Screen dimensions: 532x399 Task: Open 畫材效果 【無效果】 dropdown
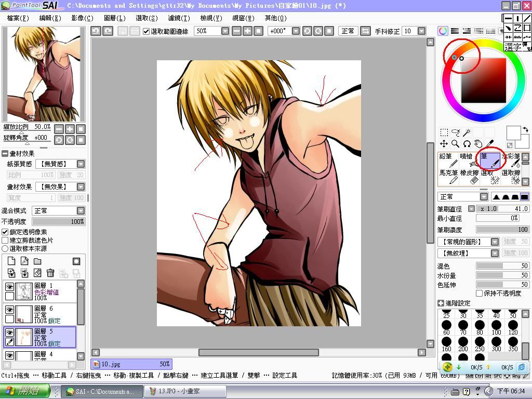[x=81, y=187]
